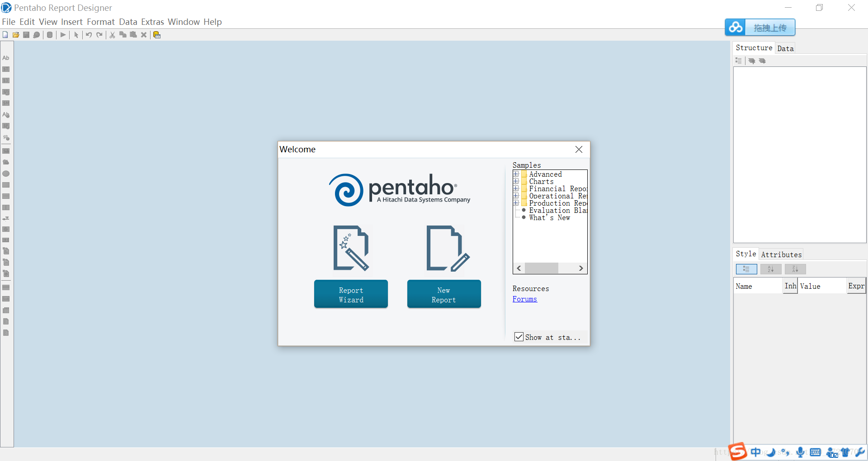Click the Samples list right scroll arrow
The width and height of the screenshot is (868, 461).
coord(581,268)
